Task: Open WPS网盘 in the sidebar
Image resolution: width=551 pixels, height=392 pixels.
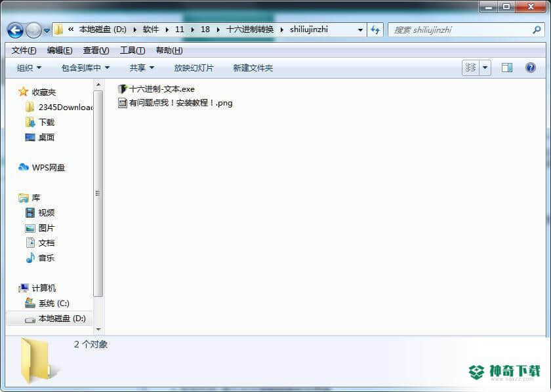Action: click(x=42, y=168)
